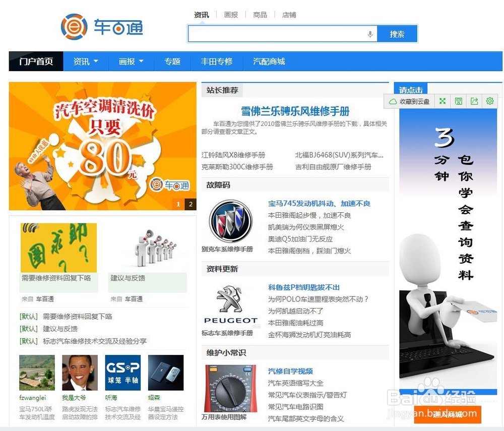The image size is (504, 431).
Task: Open link 本田雅阁倒档，踩油门熄火
Action: (x=309, y=251)
